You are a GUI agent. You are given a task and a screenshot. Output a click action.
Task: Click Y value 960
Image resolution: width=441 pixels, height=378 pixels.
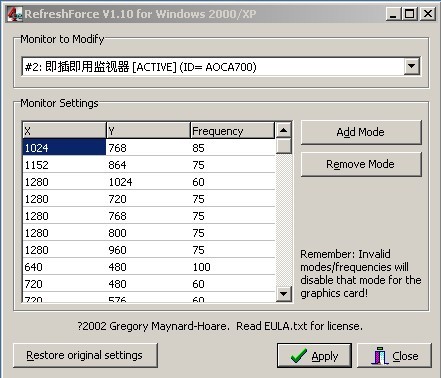pyautogui.click(x=117, y=250)
